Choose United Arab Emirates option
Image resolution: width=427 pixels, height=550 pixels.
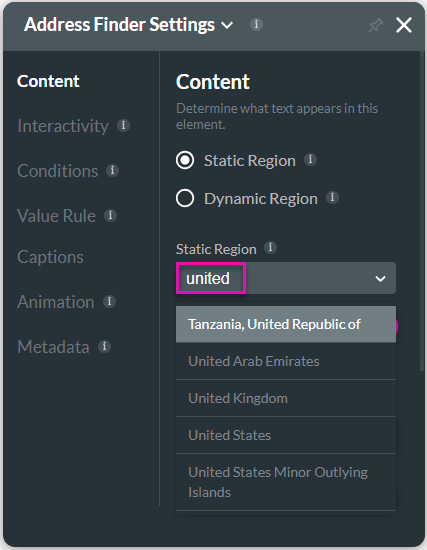286,361
